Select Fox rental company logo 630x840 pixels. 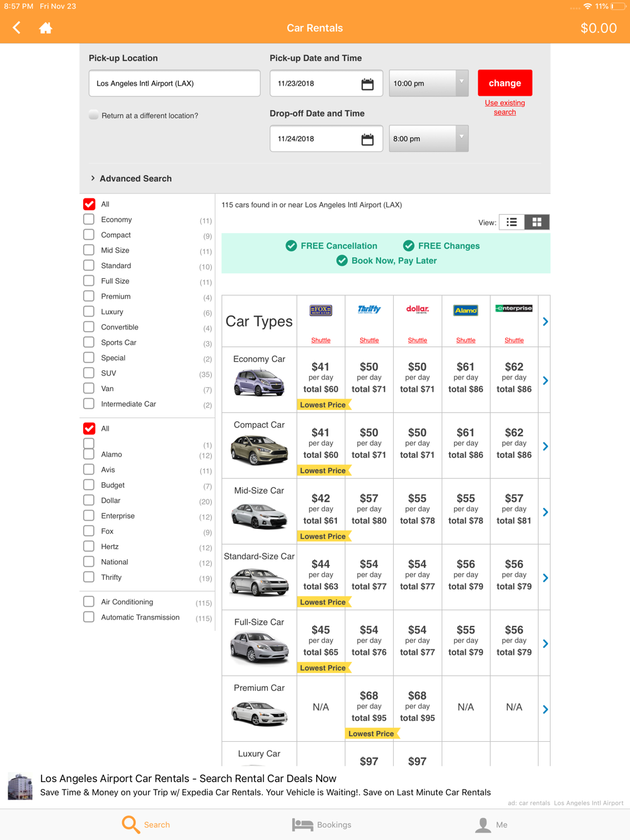[x=321, y=310]
